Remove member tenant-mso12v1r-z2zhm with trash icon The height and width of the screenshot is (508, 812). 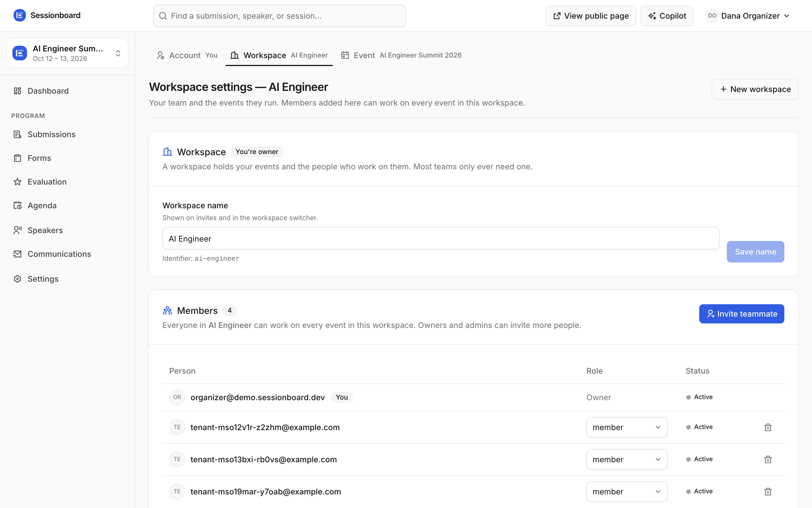[x=768, y=427]
